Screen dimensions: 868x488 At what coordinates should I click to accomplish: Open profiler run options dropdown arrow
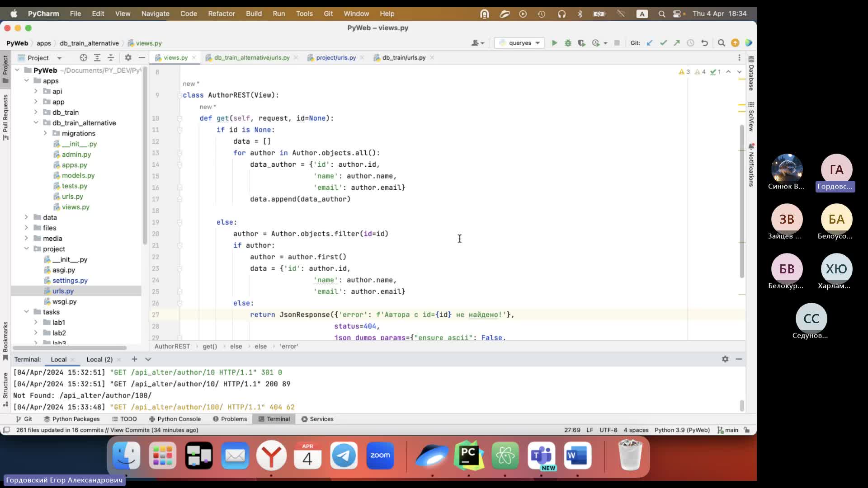coord(605,43)
